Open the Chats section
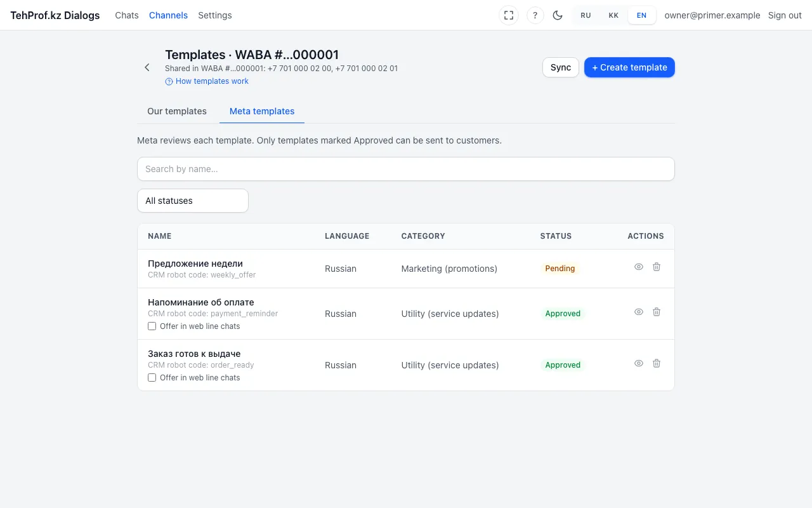This screenshot has width=812, height=508. tap(127, 15)
